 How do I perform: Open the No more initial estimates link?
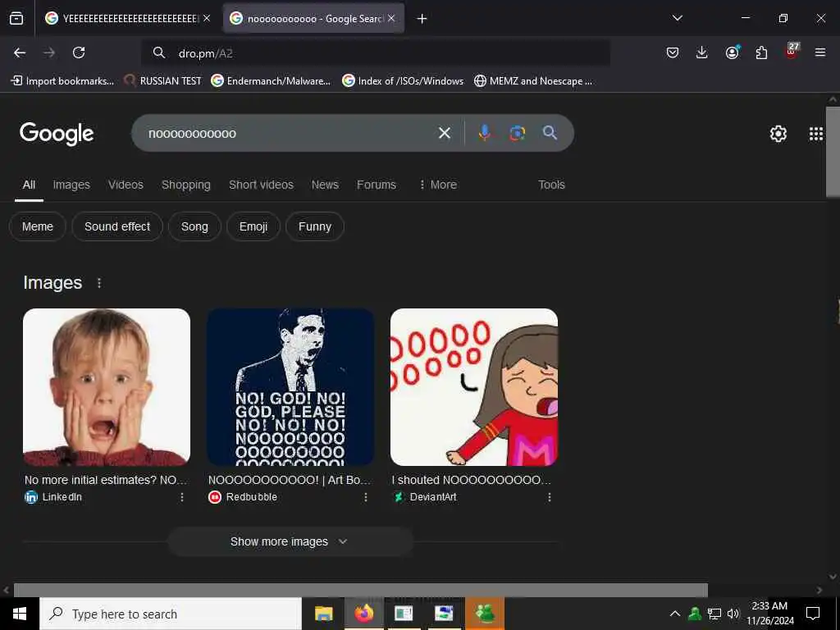106,480
